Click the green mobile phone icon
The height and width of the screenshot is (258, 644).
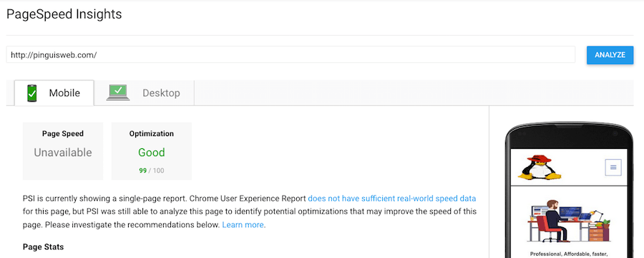(32, 93)
